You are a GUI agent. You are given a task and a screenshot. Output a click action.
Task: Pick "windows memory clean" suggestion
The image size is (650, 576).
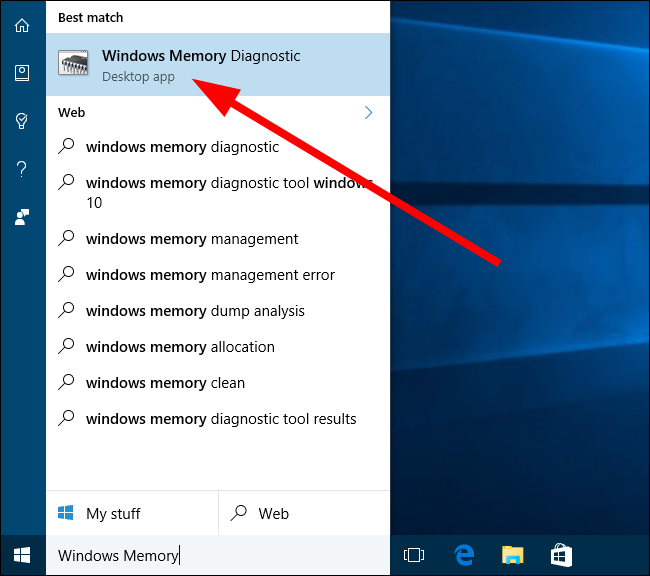point(218,383)
